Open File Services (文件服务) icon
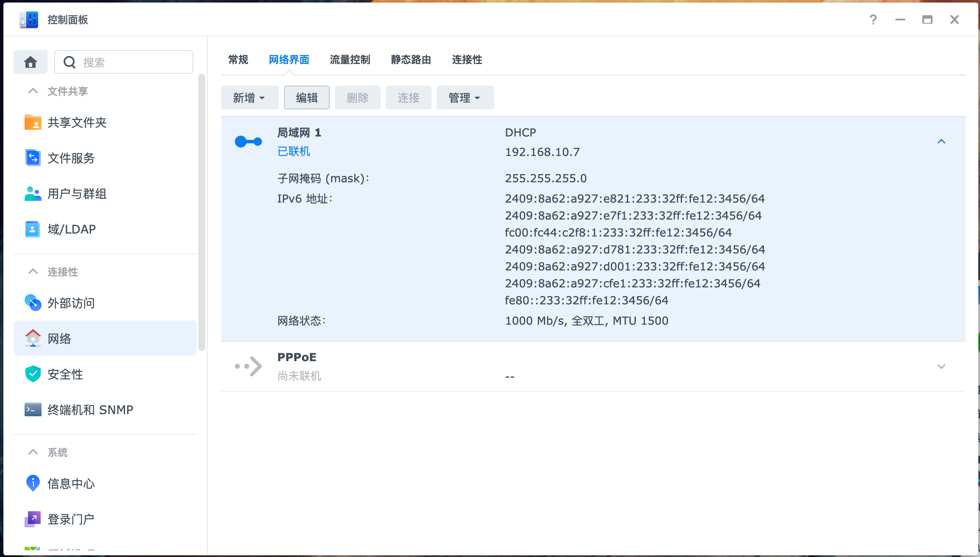980x557 pixels. (x=33, y=158)
